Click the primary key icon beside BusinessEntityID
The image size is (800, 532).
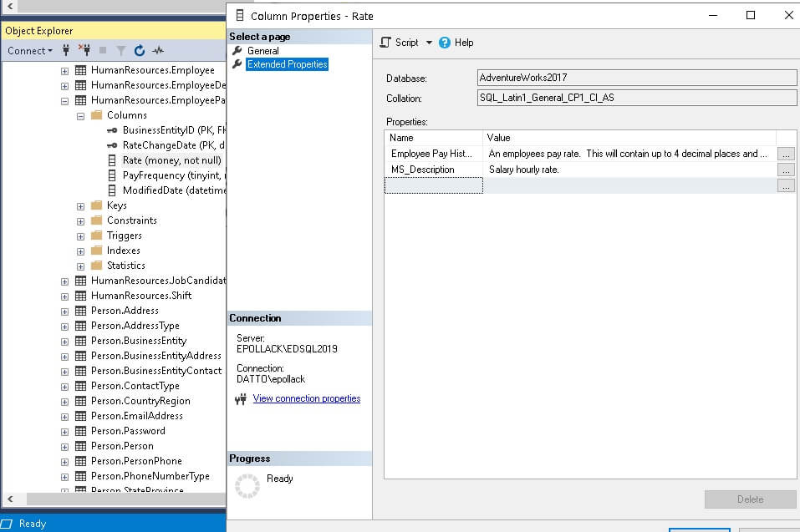click(x=110, y=130)
